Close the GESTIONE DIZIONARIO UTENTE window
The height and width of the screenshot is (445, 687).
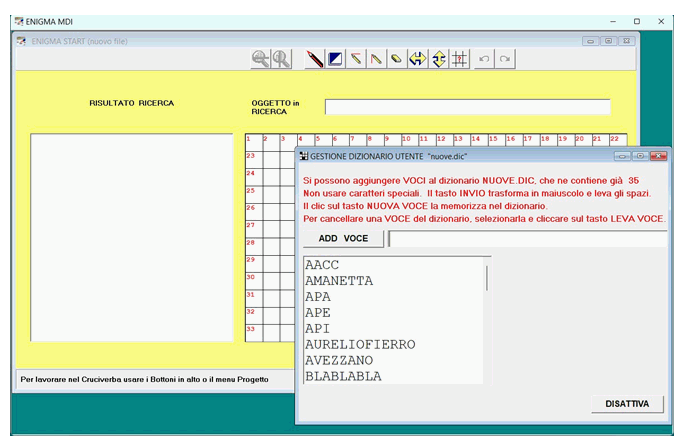(658, 156)
